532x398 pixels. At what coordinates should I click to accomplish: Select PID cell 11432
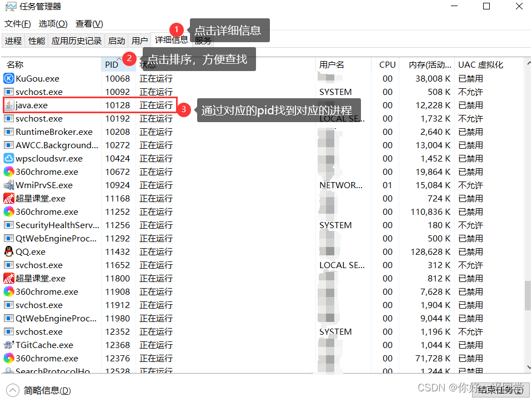(x=117, y=252)
